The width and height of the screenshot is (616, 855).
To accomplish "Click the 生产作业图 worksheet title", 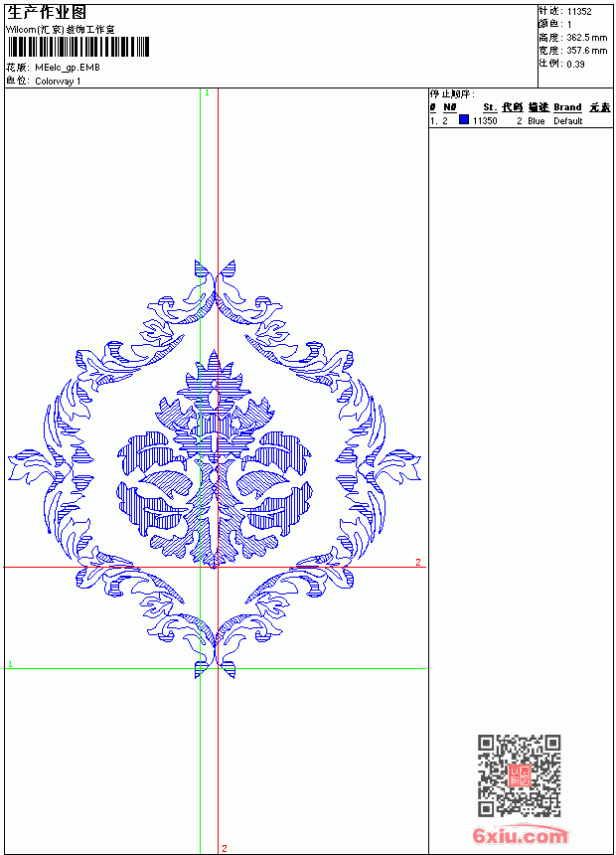I will [47, 13].
